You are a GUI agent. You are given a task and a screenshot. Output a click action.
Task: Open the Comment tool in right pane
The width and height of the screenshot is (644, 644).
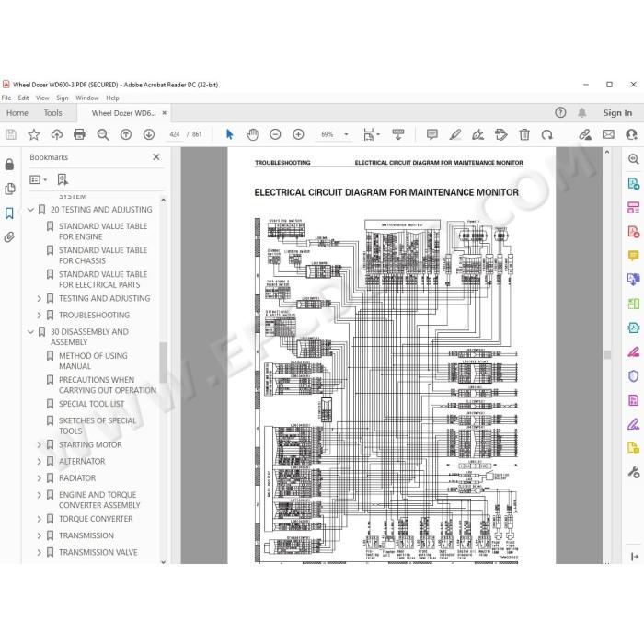[633, 256]
